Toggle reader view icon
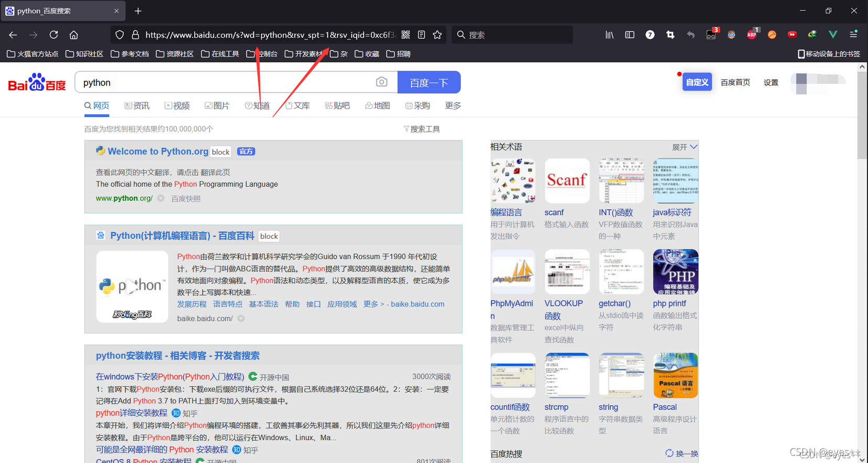The width and height of the screenshot is (868, 463). coord(421,35)
